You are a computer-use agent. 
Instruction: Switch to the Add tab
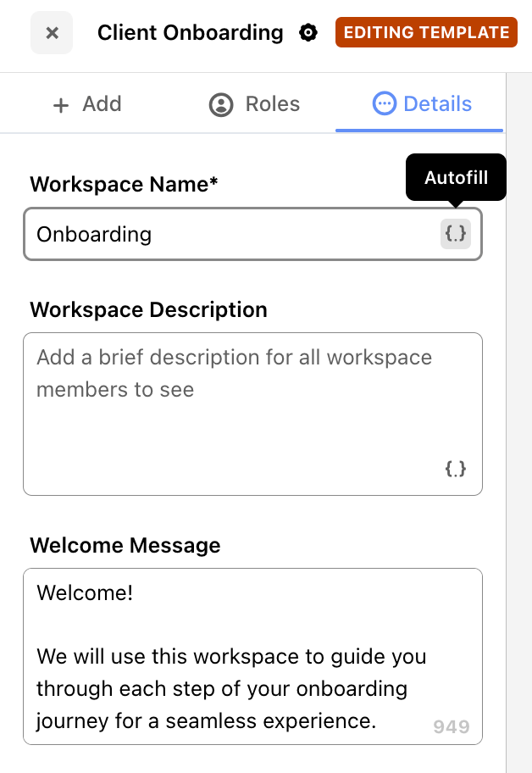87,104
